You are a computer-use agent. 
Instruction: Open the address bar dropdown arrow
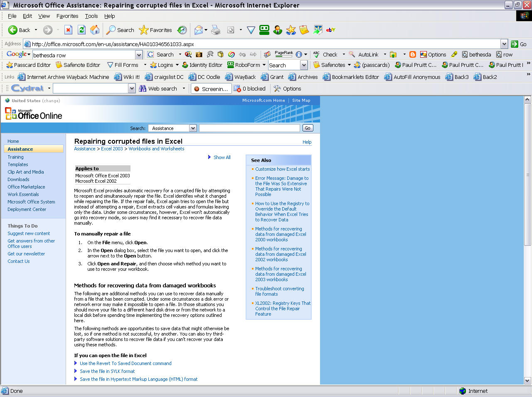[504, 44]
